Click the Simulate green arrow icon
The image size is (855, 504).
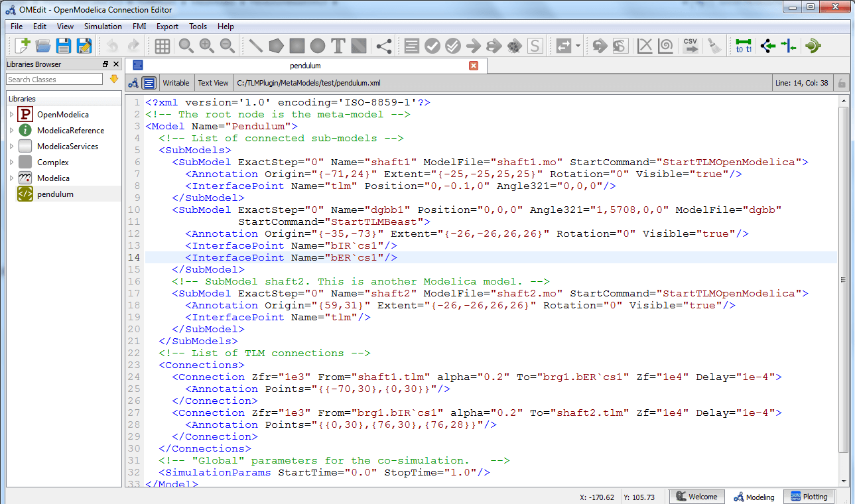[474, 46]
